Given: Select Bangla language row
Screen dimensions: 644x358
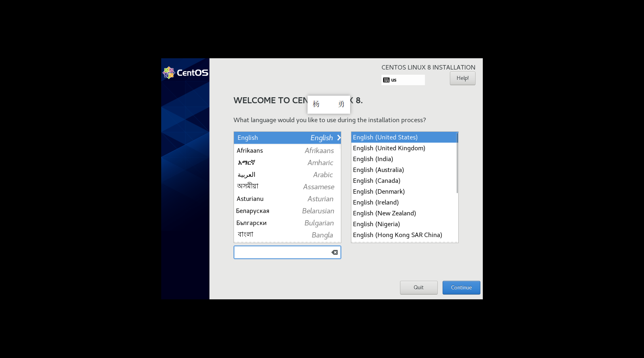Looking at the screenshot, I should [x=287, y=235].
